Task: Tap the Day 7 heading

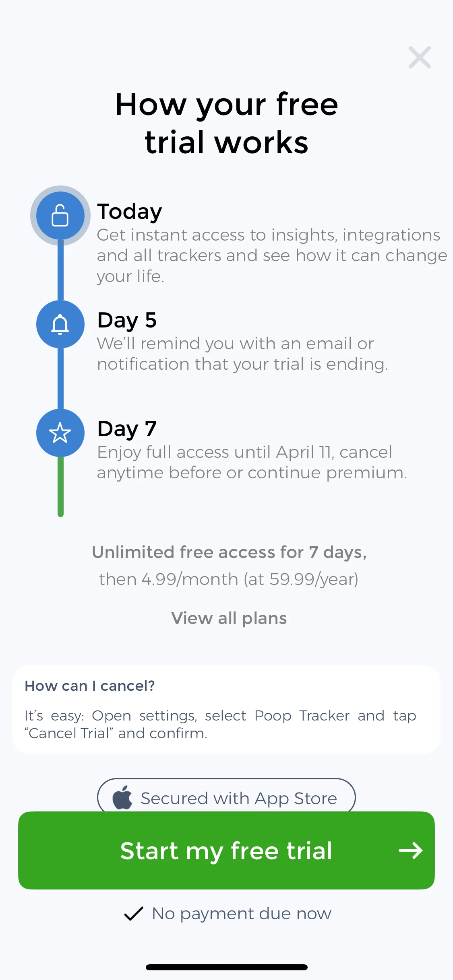Action: tap(127, 429)
